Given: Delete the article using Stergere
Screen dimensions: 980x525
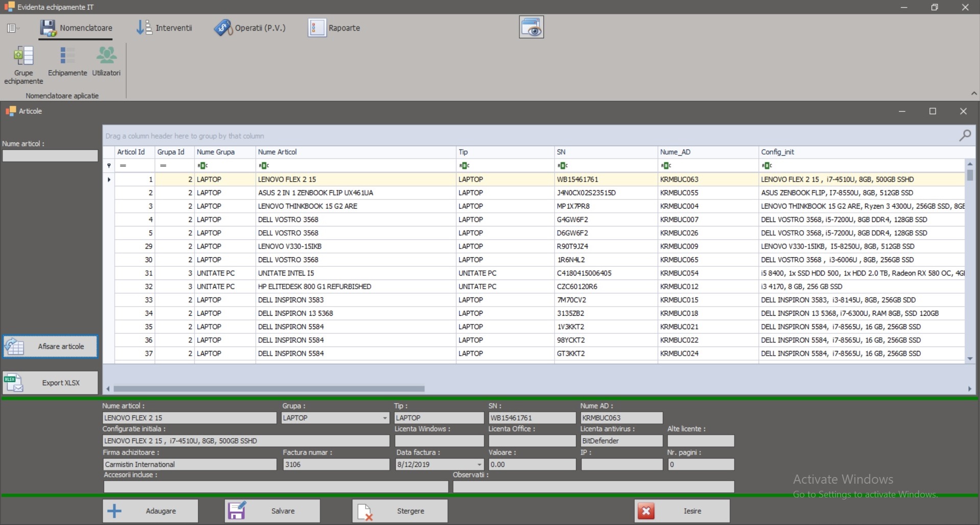Looking at the screenshot, I should [400, 511].
